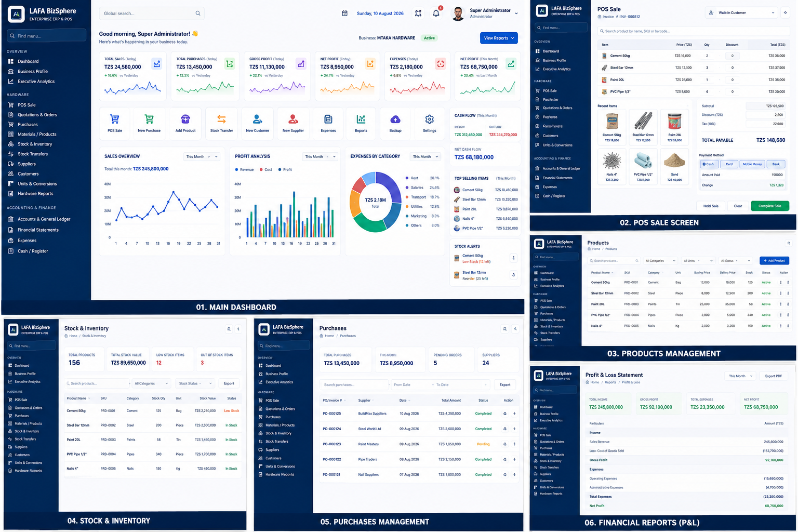Click calendar icon beside the date
798x532 pixels.
[x=344, y=14]
